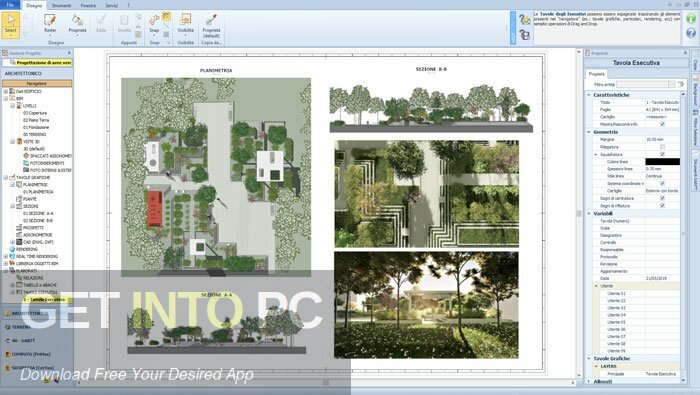This screenshot has height=395, width=700.
Task: Pin the Gestione Progetto panel
Action: 69,53
